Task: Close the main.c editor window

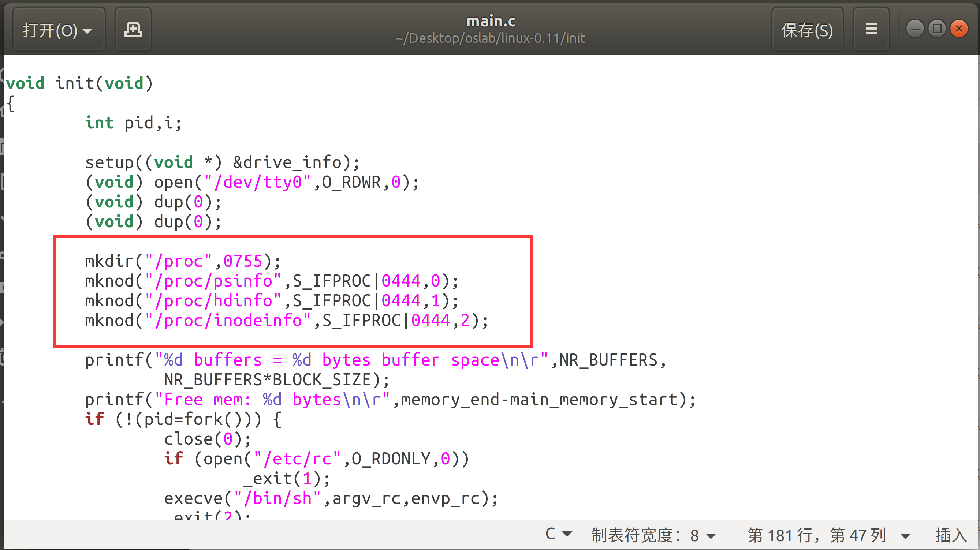Action: 959,29
